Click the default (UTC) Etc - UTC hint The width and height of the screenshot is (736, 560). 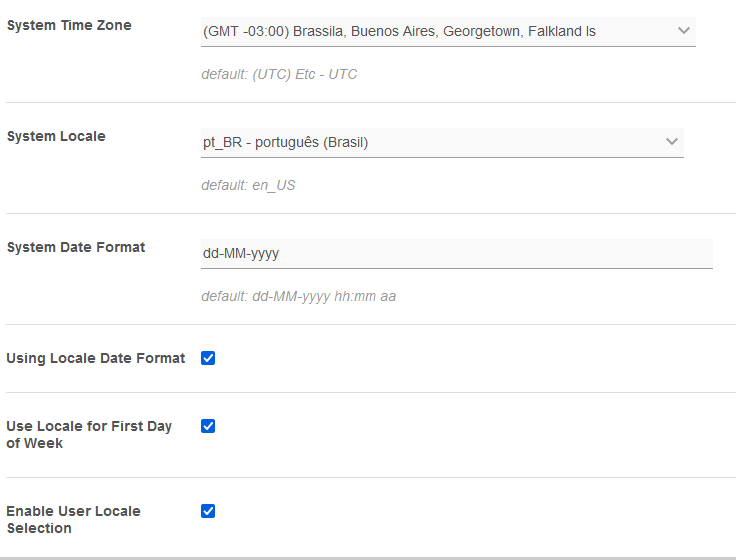coord(279,74)
